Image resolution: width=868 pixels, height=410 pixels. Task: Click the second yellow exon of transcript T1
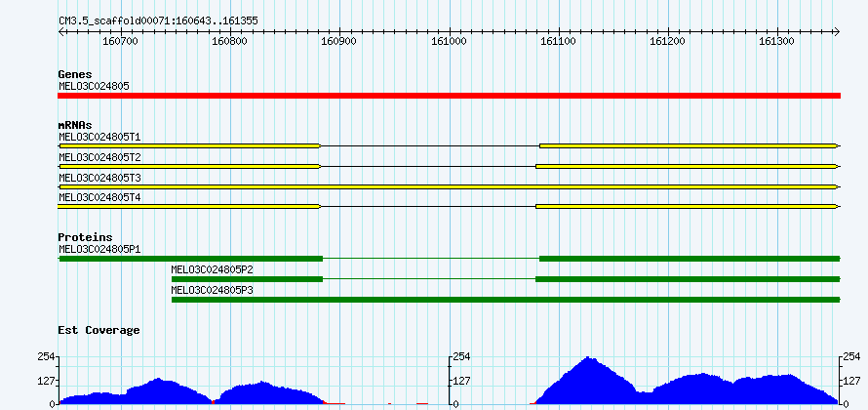tap(690, 145)
